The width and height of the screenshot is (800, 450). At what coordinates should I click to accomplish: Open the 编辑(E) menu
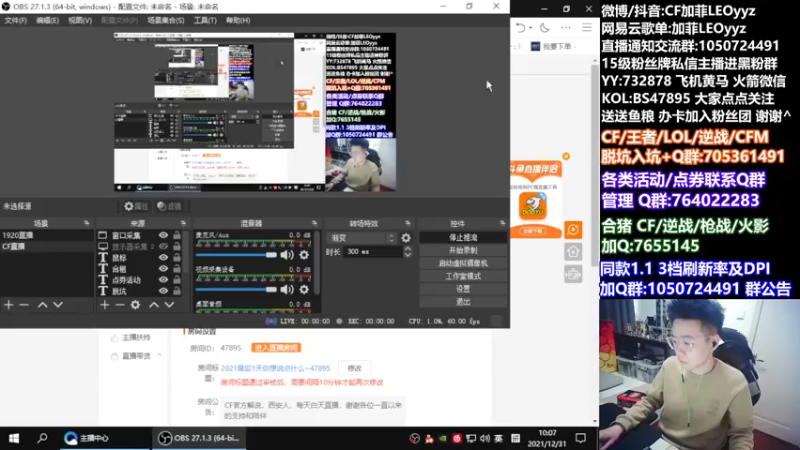click(47, 20)
